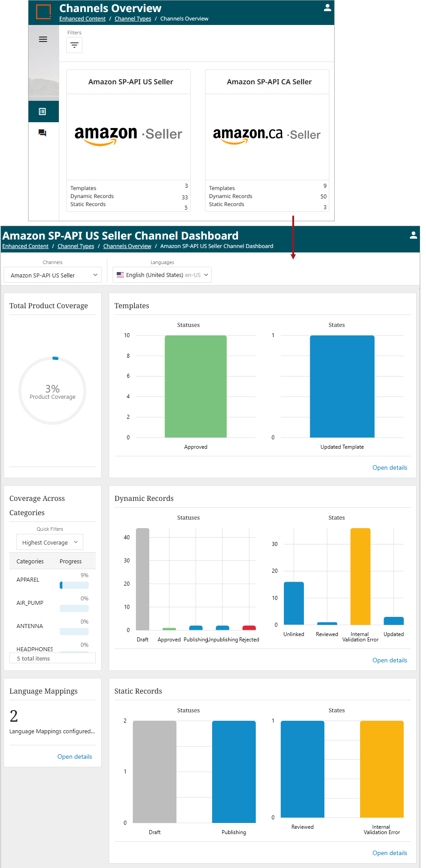Expand the Channels dropdown

pos(53,275)
